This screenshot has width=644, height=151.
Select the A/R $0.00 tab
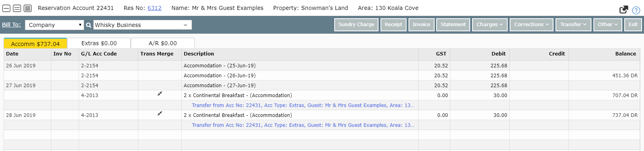pyautogui.click(x=163, y=43)
